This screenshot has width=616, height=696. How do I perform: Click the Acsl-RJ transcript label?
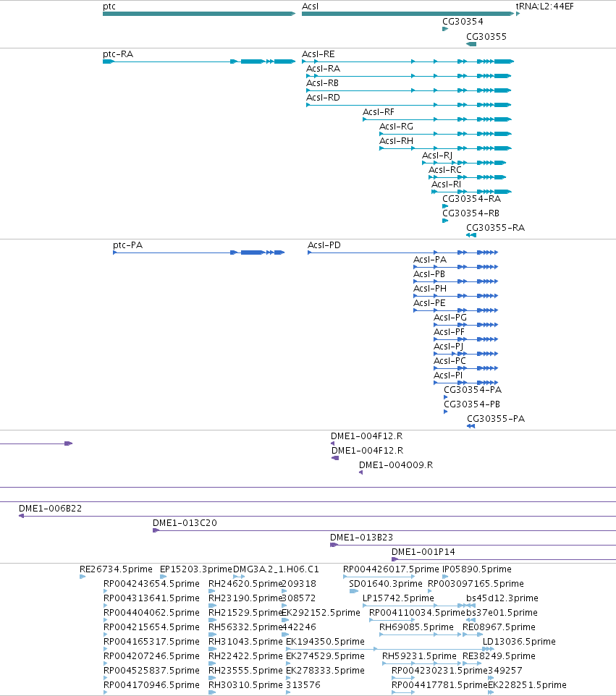[x=437, y=156]
